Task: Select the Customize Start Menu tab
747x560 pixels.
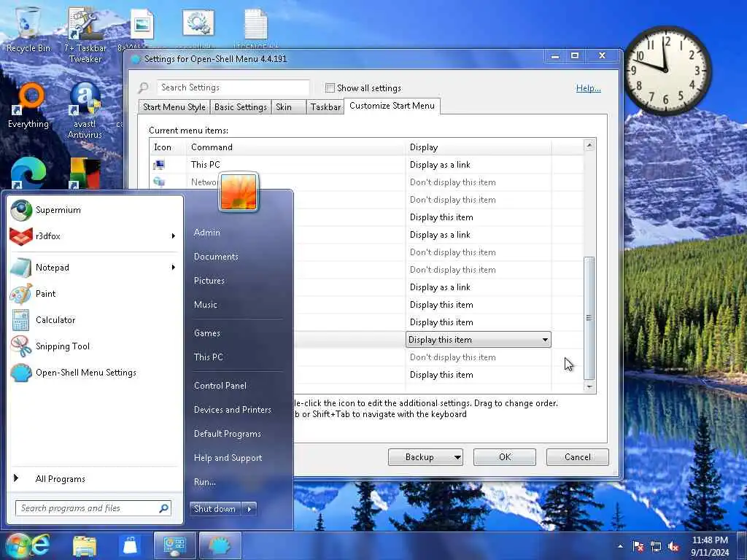Action: [392, 106]
